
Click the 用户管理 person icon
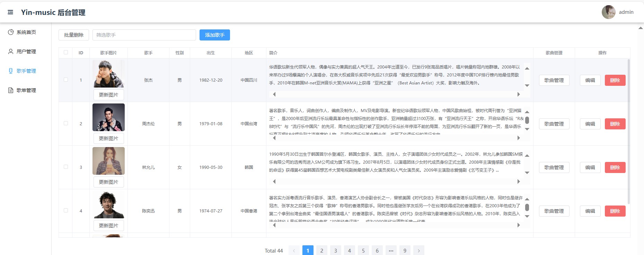tap(11, 52)
